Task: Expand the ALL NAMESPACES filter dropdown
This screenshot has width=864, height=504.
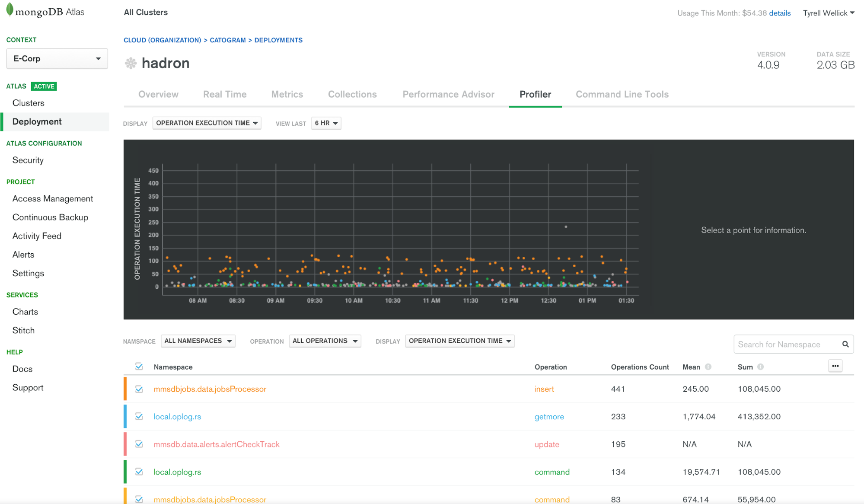Action: [198, 341]
